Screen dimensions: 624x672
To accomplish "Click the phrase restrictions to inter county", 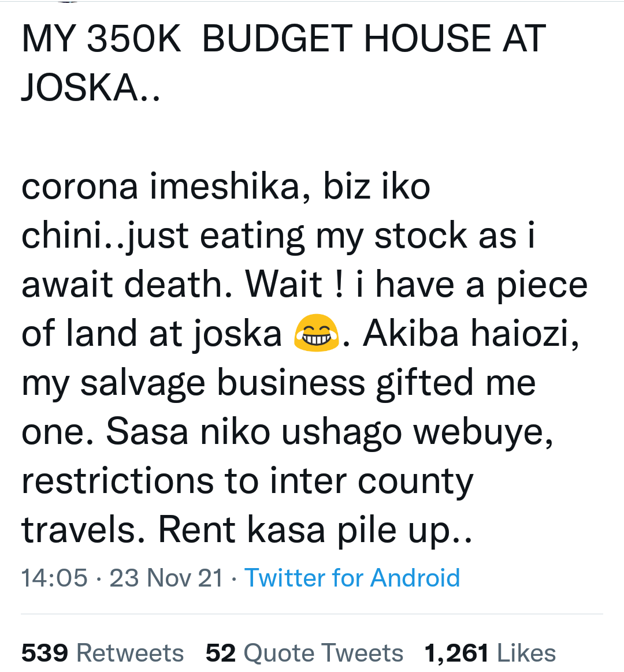I will coord(247,481).
